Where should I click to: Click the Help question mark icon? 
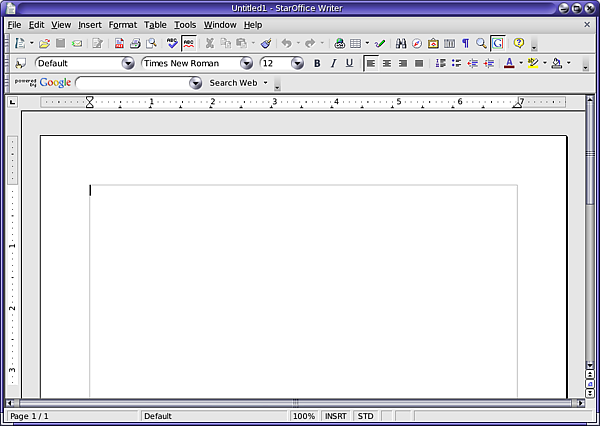pos(518,43)
